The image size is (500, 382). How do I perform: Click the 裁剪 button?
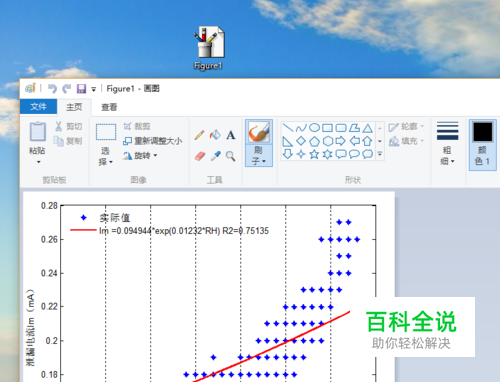click(137, 126)
